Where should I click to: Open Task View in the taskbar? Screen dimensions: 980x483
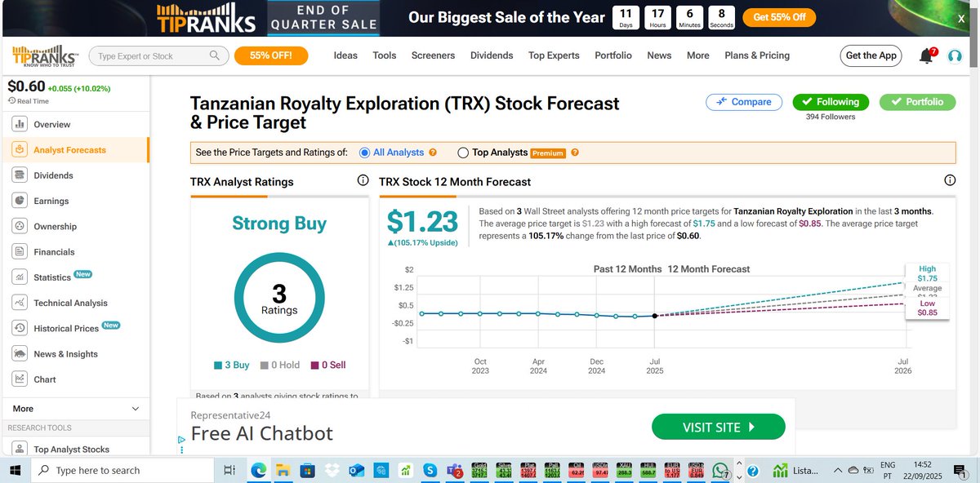(229, 470)
